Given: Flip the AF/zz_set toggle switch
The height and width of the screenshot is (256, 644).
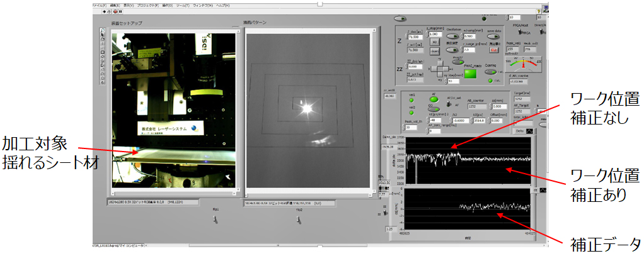Looking at the screenshot, I should pos(447,104).
